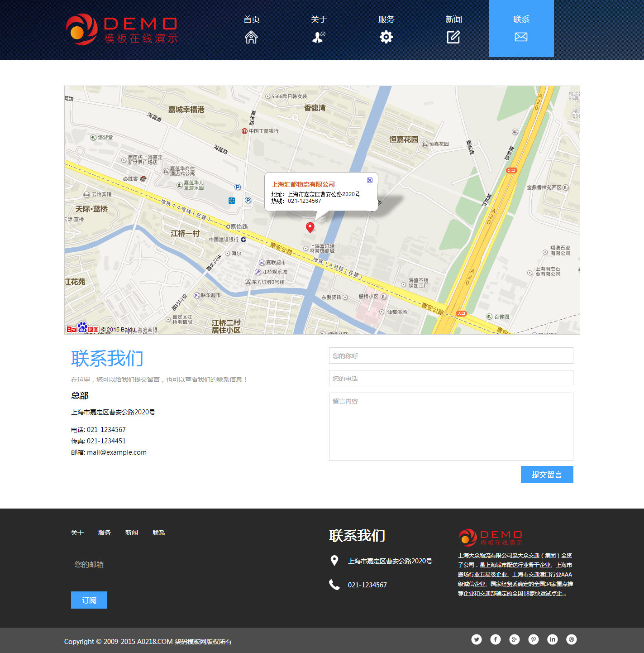Click the DEMO logo in header

click(x=122, y=30)
